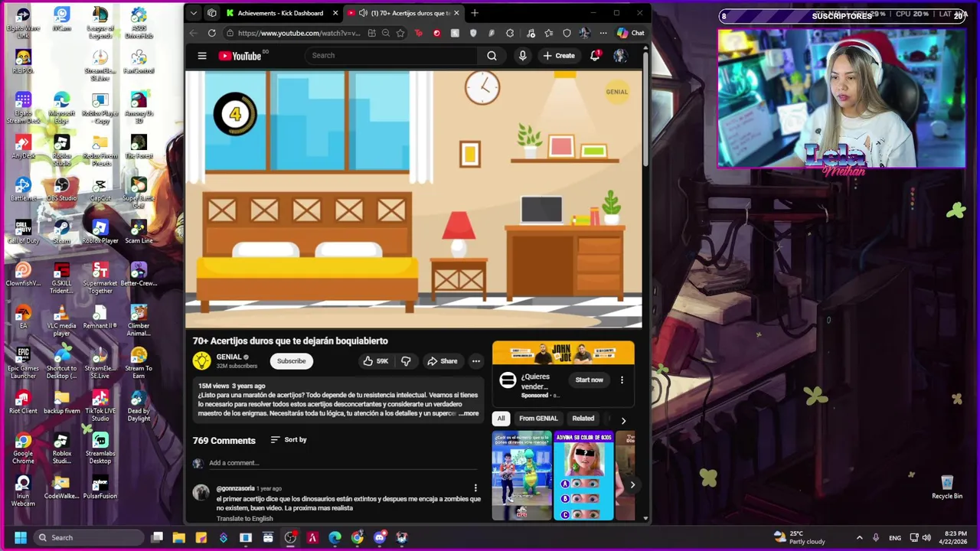Open the Copilot Chat button

631,33
